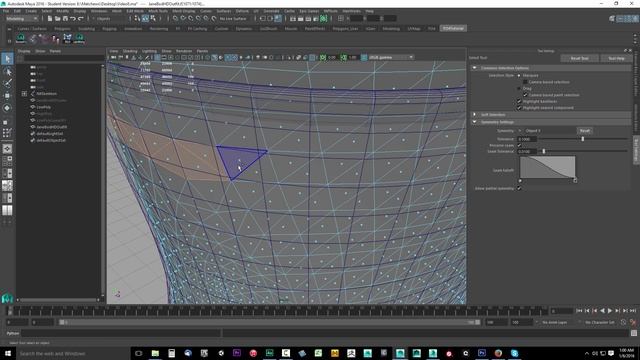
Task: Open the Task View taskbar icon
Action: (139, 353)
